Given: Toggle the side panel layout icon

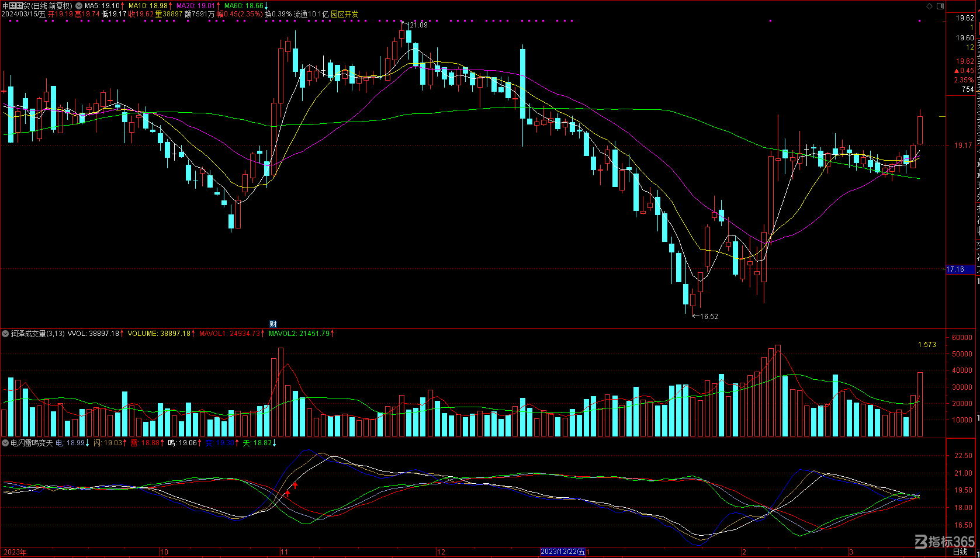Looking at the screenshot, I should (x=940, y=6).
